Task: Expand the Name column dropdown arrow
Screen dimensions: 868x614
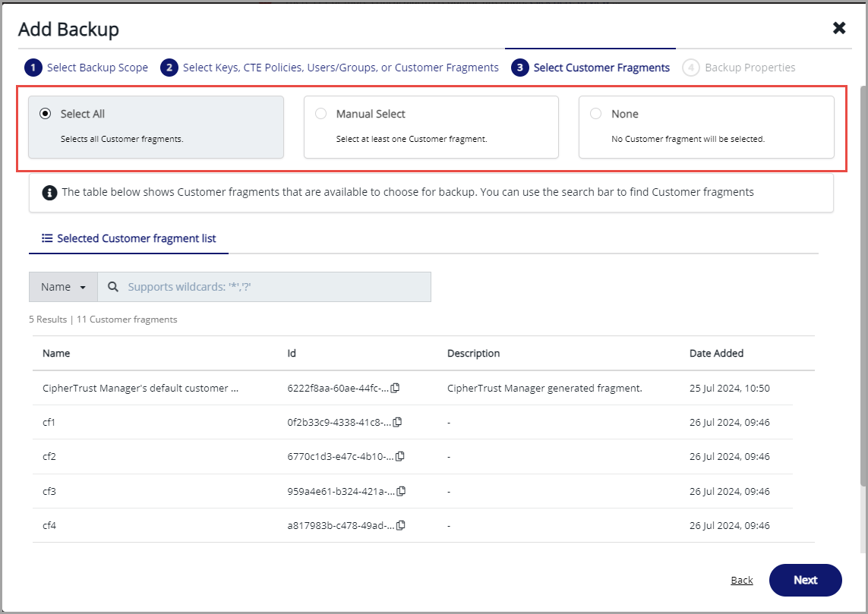Action: click(x=82, y=287)
